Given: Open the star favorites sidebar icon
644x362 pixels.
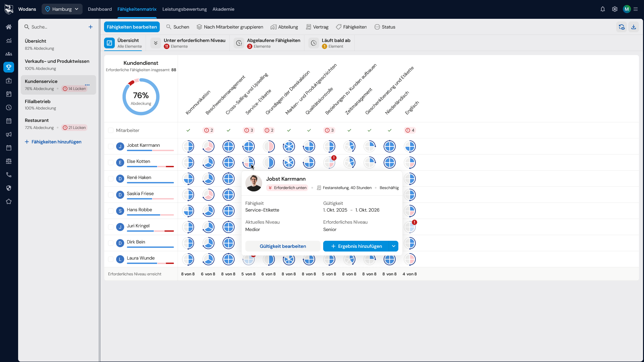Looking at the screenshot, I should click(x=9, y=201).
